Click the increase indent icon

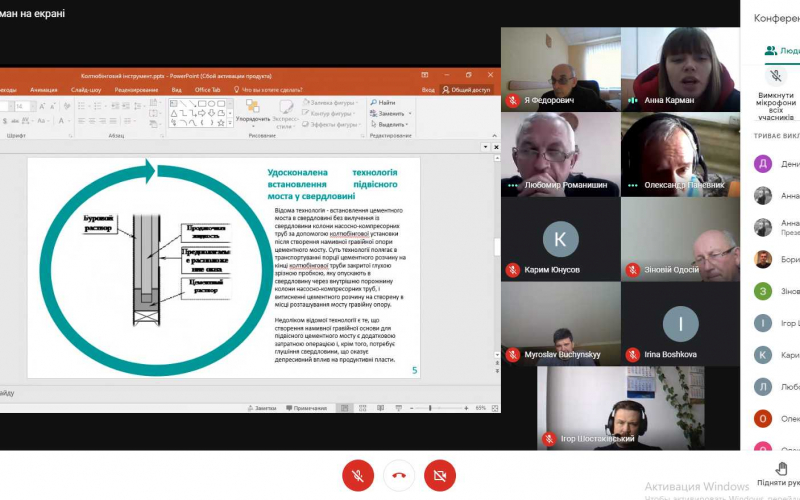click(126, 106)
